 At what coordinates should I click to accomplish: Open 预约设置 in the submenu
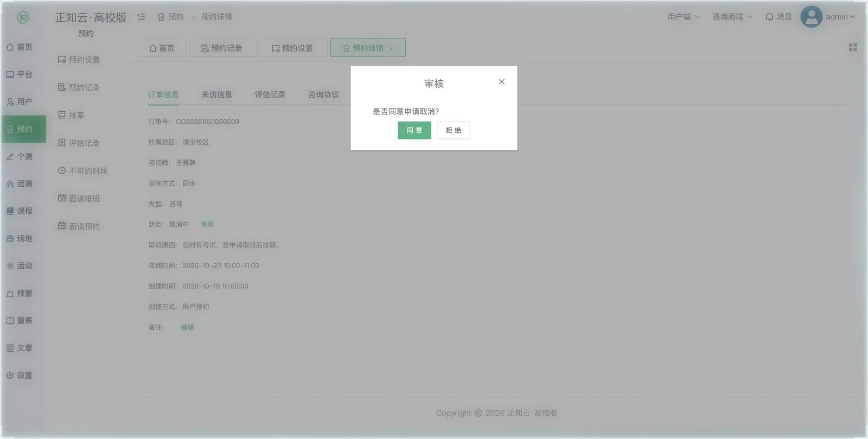click(x=79, y=60)
